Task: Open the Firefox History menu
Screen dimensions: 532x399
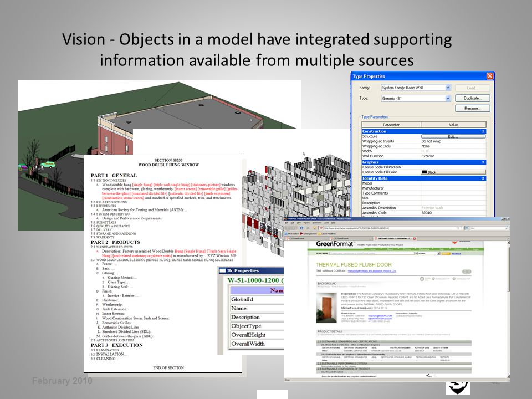Action: tap(306, 223)
